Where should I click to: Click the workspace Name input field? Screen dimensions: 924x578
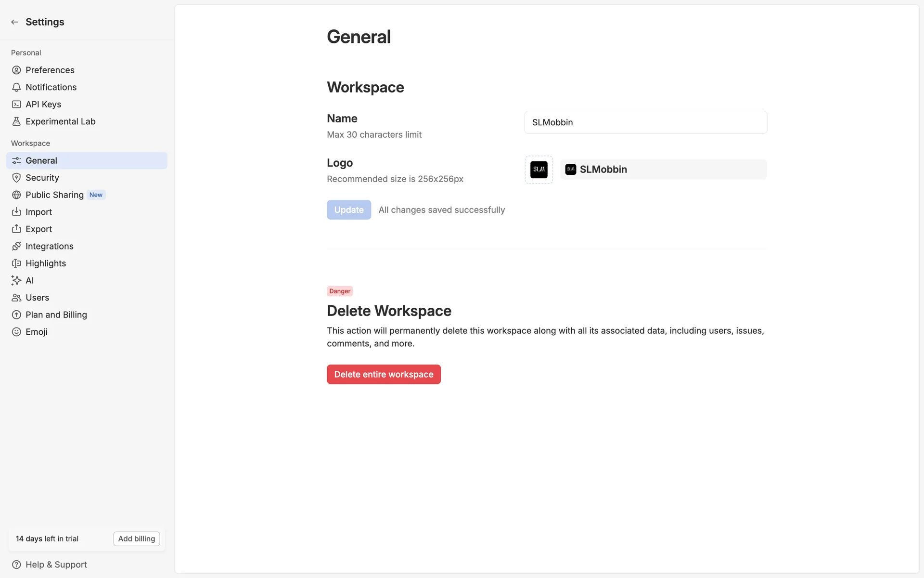(645, 122)
